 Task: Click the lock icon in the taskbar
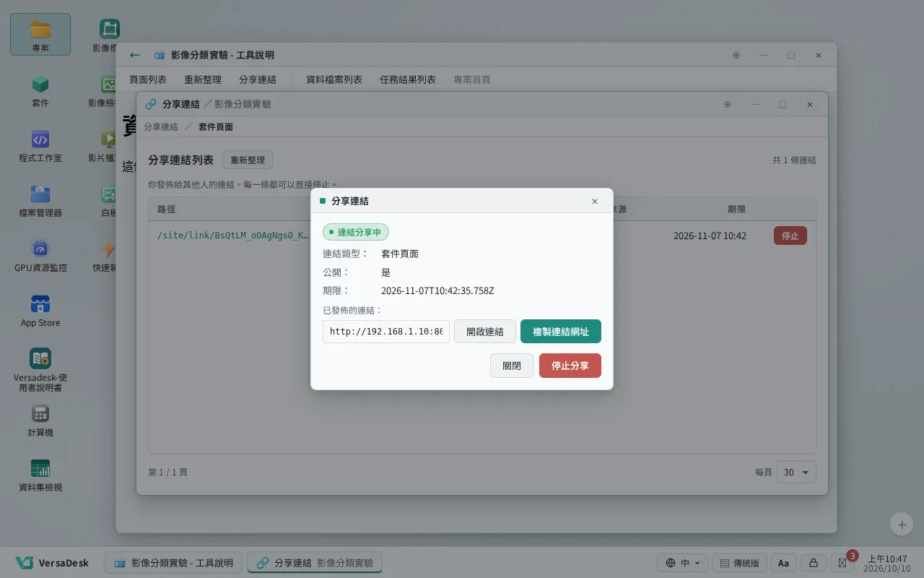point(813,563)
